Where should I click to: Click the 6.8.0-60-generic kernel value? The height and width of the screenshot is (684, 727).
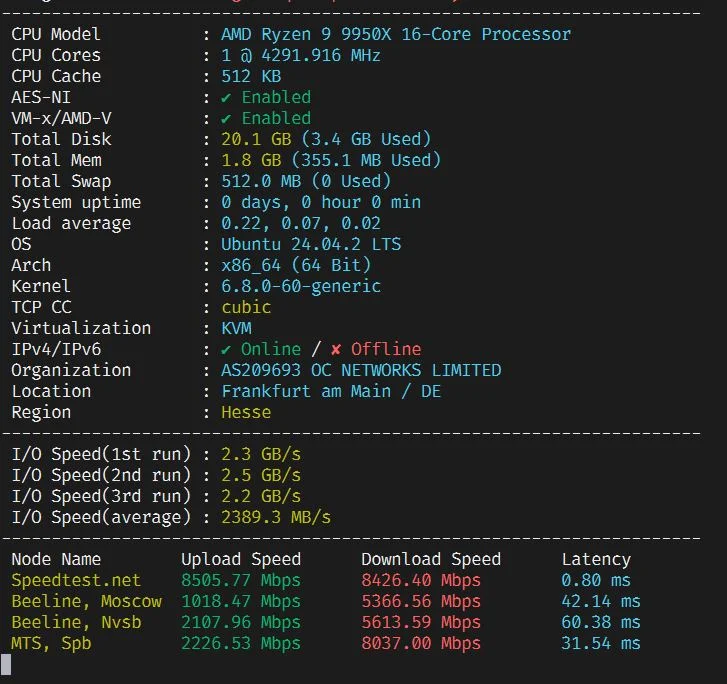[x=300, y=287]
